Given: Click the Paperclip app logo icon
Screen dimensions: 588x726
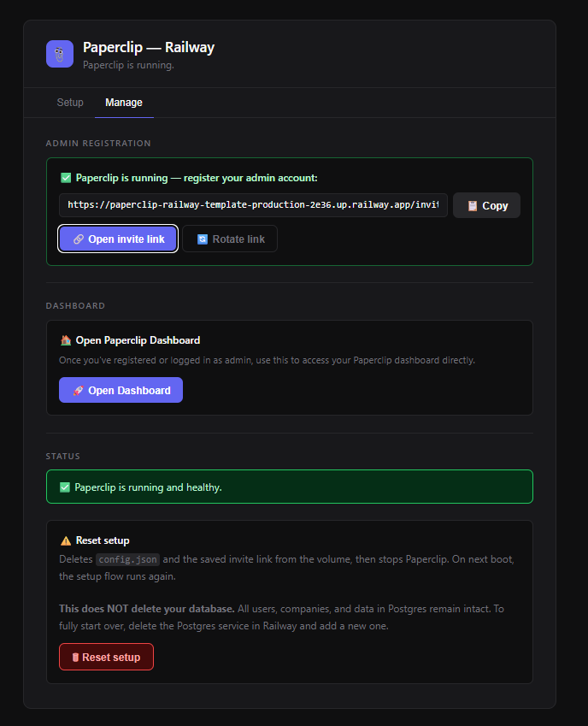Looking at the screenshot, I should [59, 53].
